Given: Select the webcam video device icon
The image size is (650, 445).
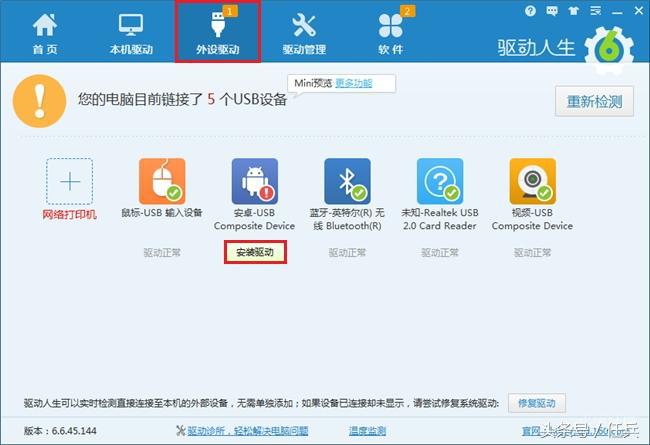Looking at the screenshot, I should click(x=533, y=181).
